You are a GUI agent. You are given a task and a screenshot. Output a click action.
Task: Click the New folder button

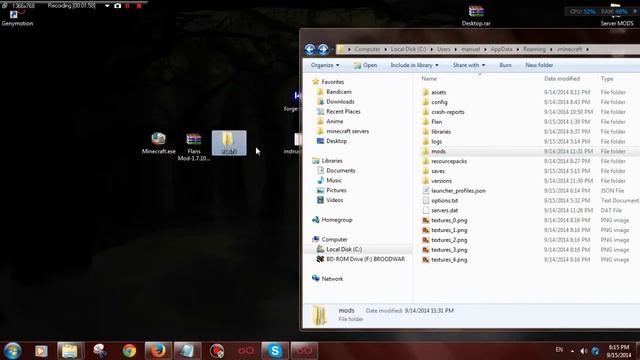(x=539, y=65)
